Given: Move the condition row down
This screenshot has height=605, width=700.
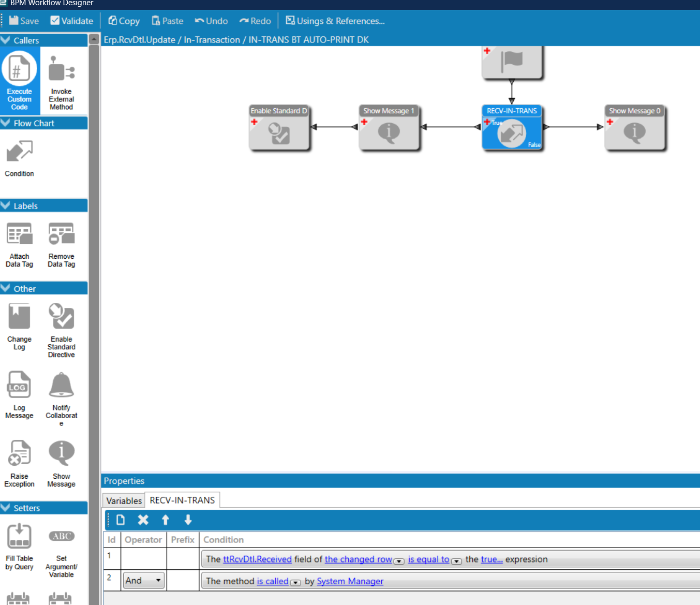Looking at the screenshot, I should (188, 520).
